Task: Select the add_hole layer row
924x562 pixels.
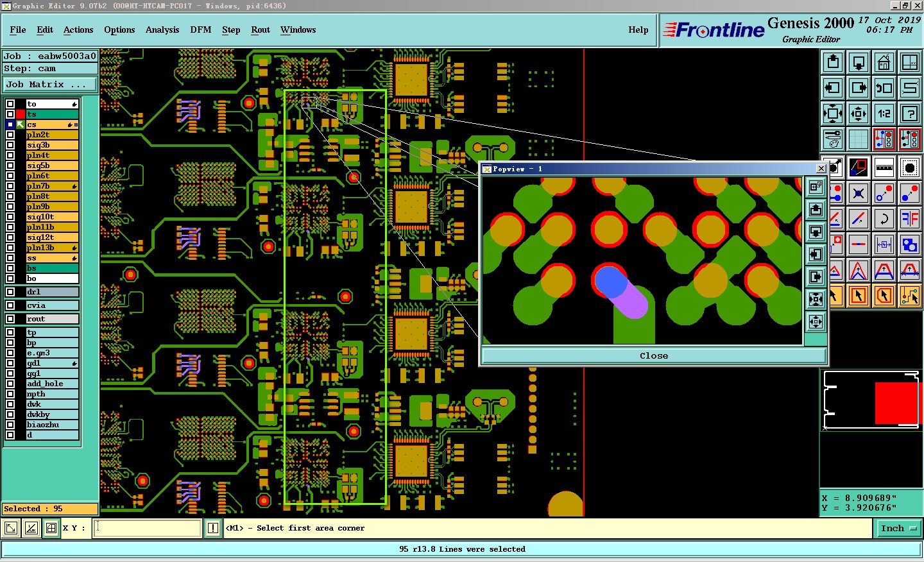Action: 52,384
